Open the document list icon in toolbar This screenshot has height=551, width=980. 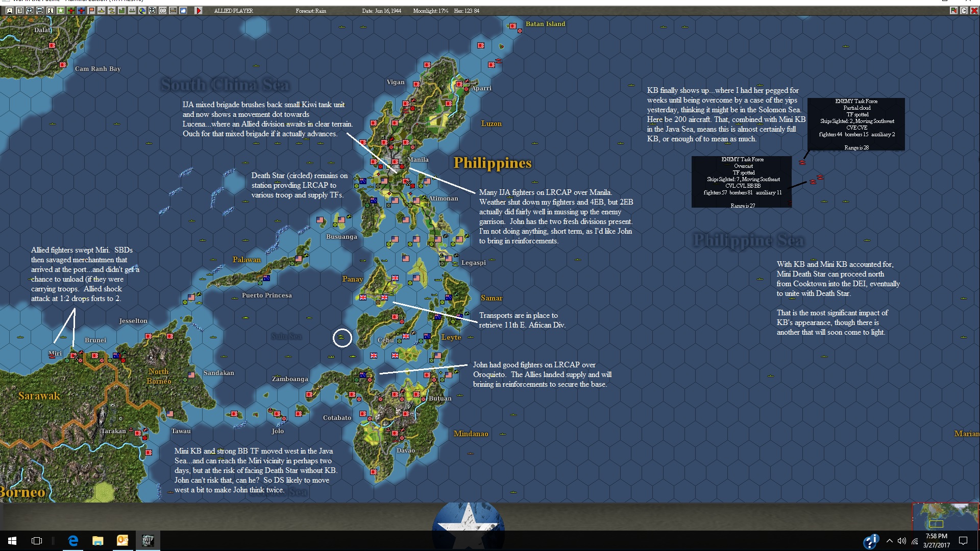20,10
